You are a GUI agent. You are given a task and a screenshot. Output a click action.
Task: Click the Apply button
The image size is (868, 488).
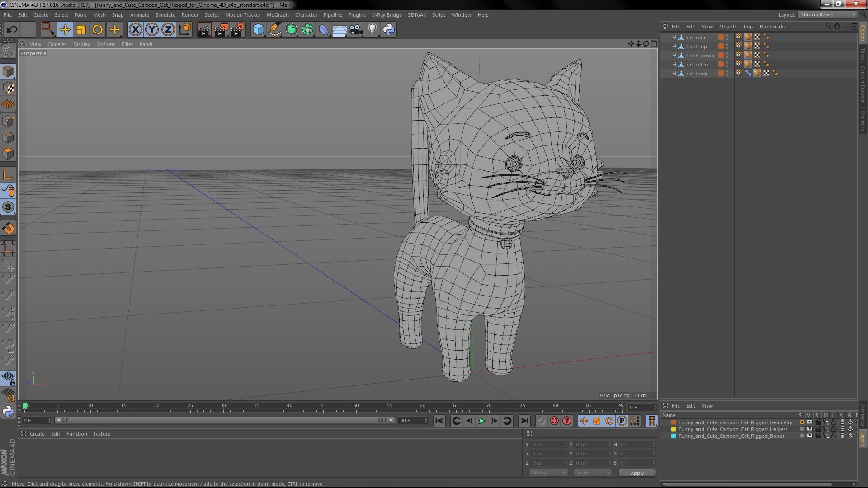point(637,473)
